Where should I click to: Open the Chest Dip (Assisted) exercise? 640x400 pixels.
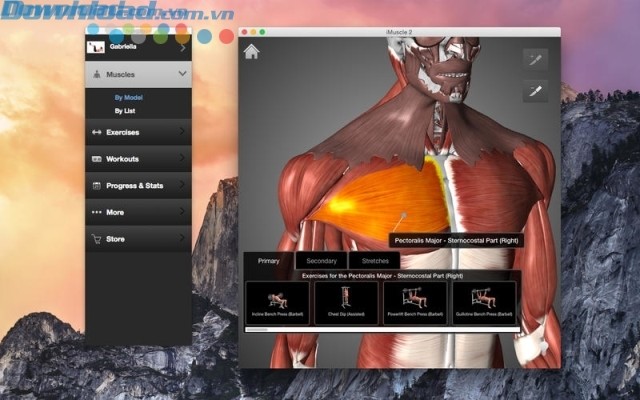pyautogui.click(x=346, y=303)
